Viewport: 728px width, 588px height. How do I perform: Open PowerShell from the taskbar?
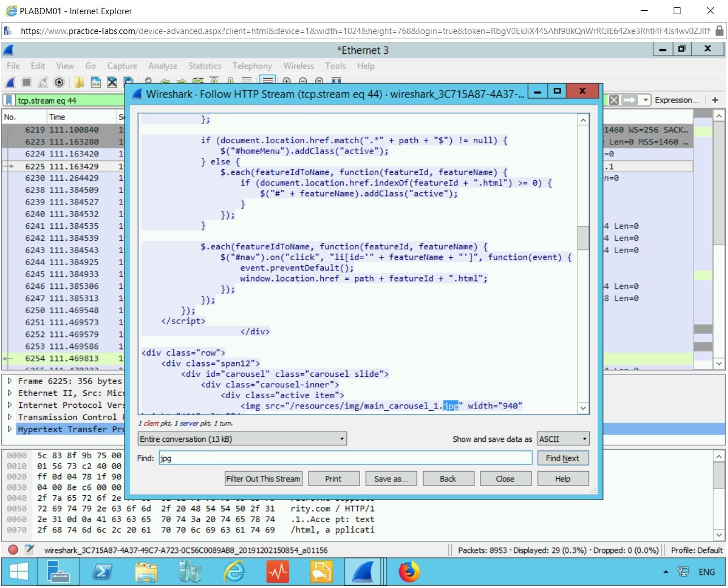pyautogui.click(x=102, y=572)
